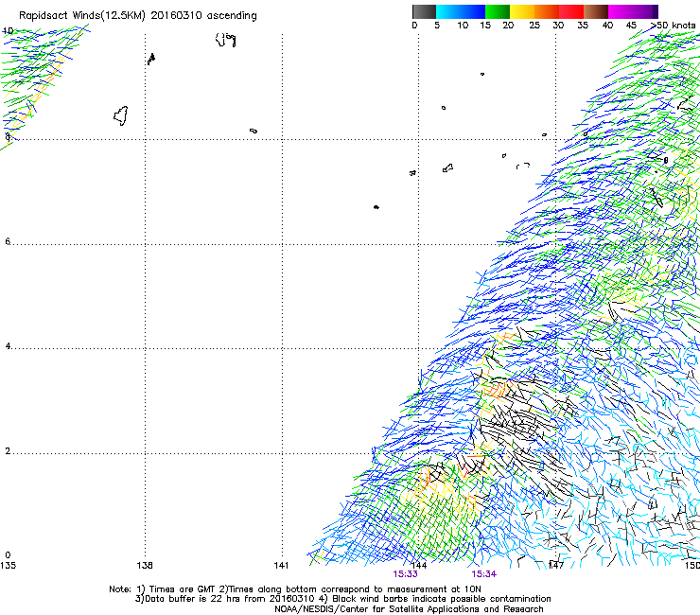
Task: Click the brown 35-40 knots legend swatch
Action: (596, 11)
